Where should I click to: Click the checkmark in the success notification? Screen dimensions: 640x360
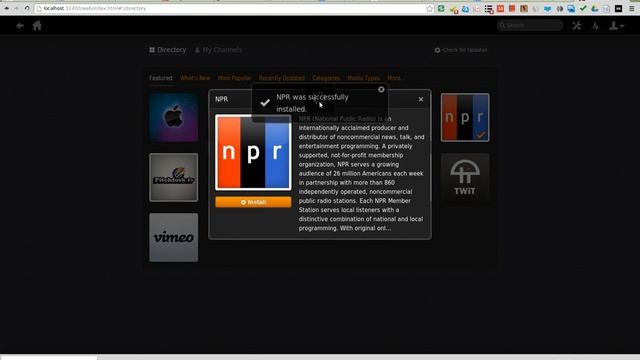click(265, 102)
